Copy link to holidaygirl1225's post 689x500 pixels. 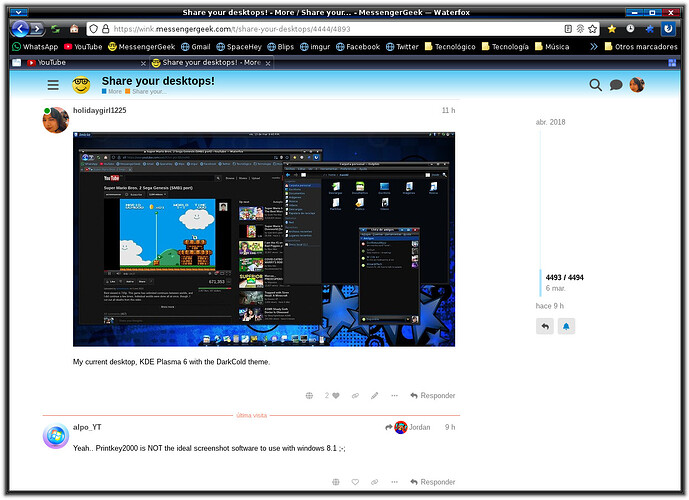[355, 395]
